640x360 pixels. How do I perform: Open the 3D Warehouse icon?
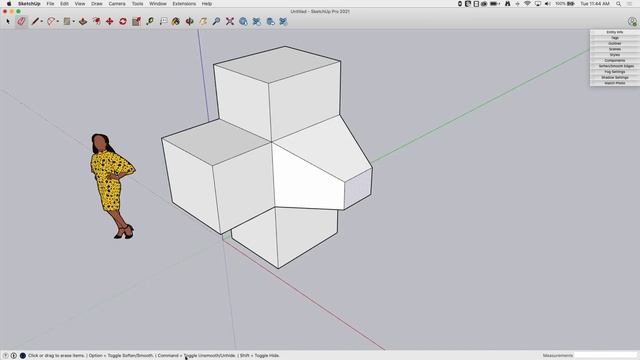pyautogui.click(x=243, y=21)
